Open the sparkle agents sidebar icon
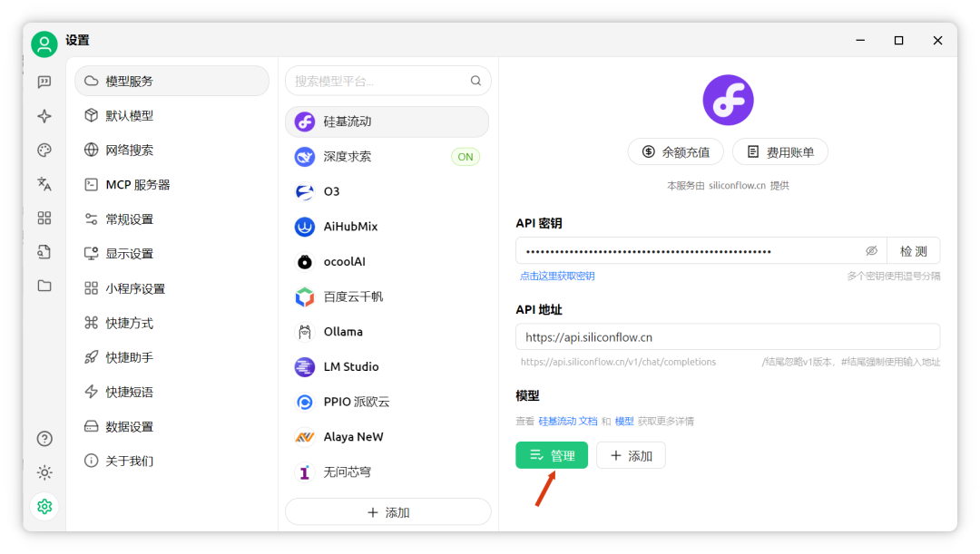The width and height of the screenshot is (980, 554). coord(44,116)
